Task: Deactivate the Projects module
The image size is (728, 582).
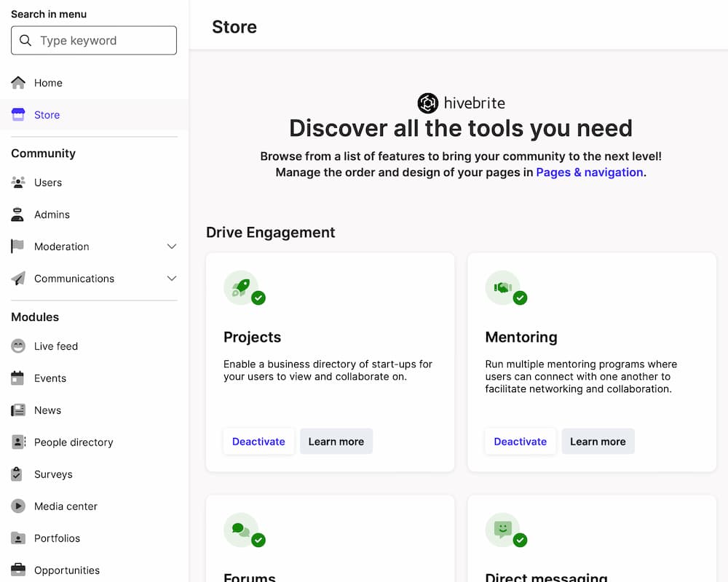Action: pyautogui.click(x=258, y=441)
